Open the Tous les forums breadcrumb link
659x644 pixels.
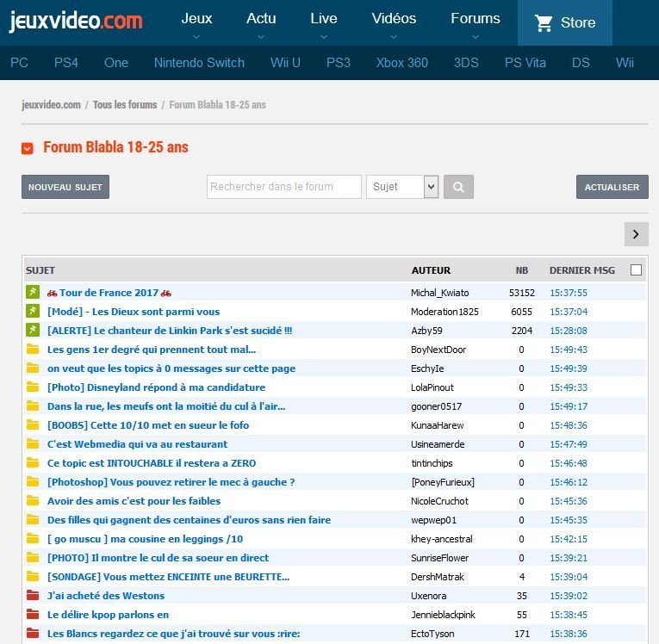tap(125, 105)
